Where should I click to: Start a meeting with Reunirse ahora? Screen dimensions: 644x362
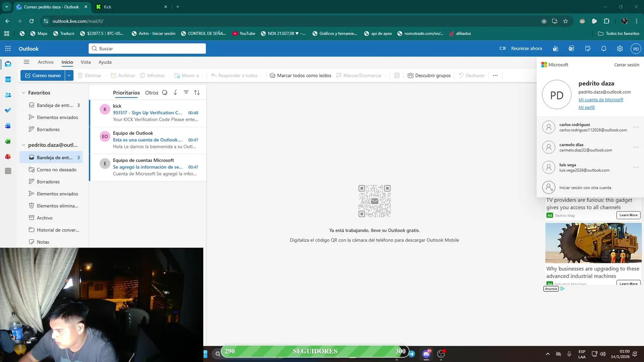(521, 49)
